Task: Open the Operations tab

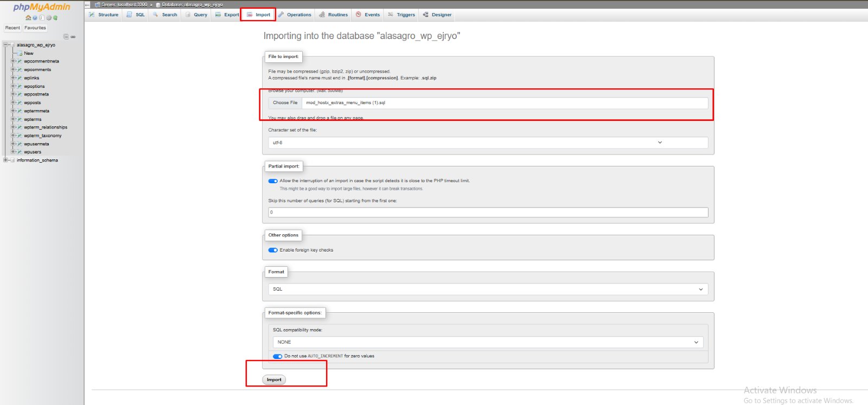Action: pos(295,15)
